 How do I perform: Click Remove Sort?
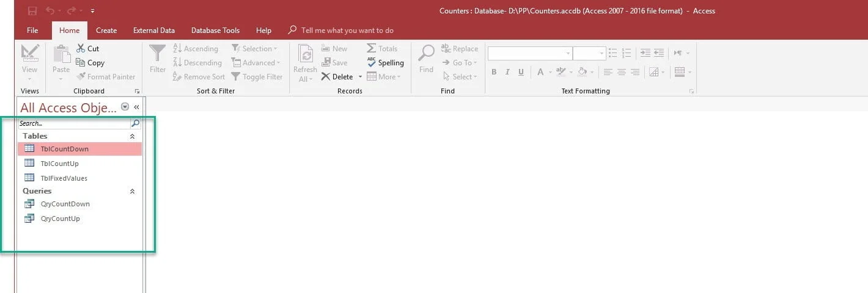199,76
